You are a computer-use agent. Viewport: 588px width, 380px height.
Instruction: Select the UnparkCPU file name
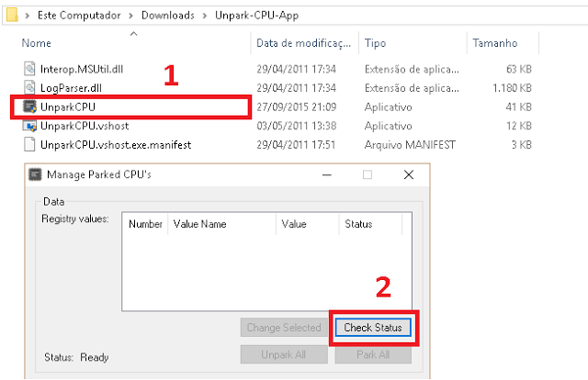(x=68, y=106)
